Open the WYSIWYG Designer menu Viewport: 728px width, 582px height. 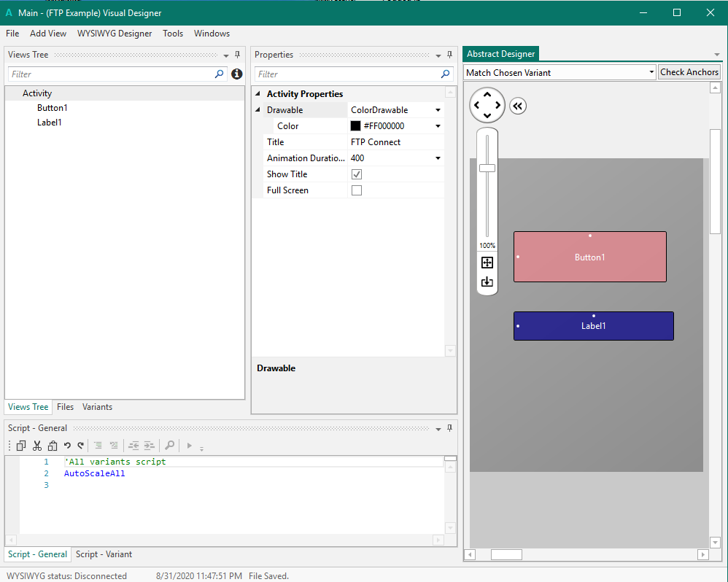click(x=114, y=33)
